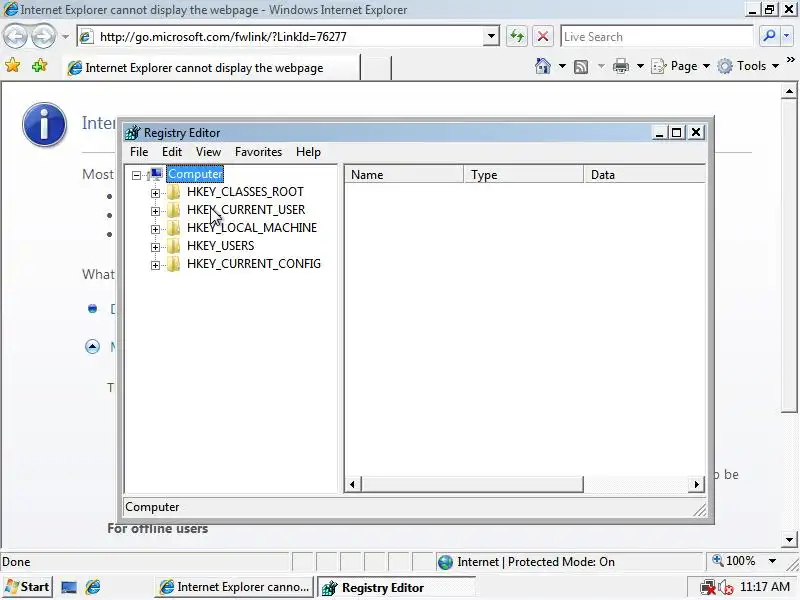The width and height of the screenshot is (800, 600).
Task: Click the Data column header
Action: pos(645,174)
